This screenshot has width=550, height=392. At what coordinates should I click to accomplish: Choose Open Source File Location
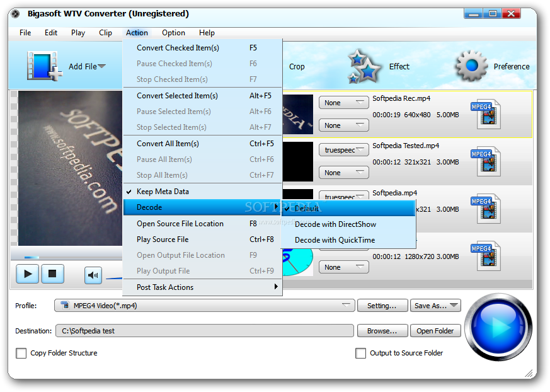coord(202,224)
